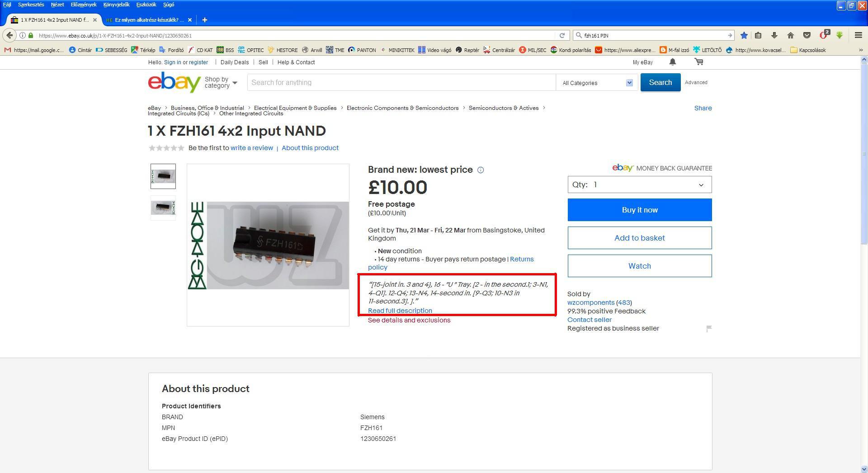Click the Buy it now button
Image resolution: width=868 pixels, height=473 pixels.
coord(640,210)
